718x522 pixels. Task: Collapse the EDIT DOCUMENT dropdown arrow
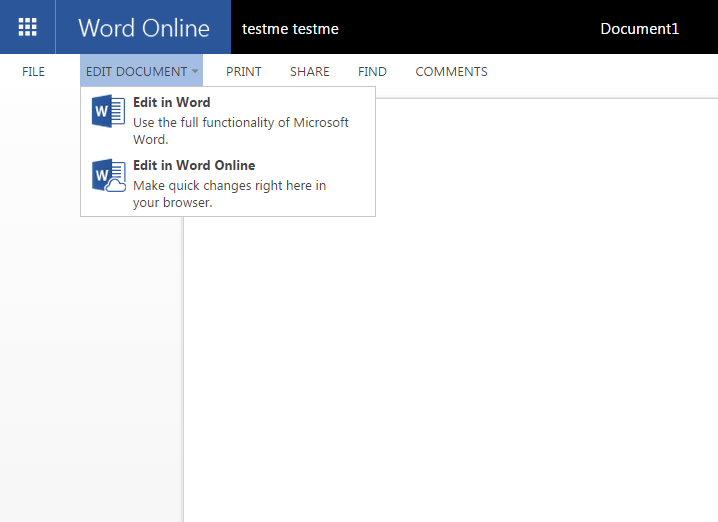click(x=195, y=71)
